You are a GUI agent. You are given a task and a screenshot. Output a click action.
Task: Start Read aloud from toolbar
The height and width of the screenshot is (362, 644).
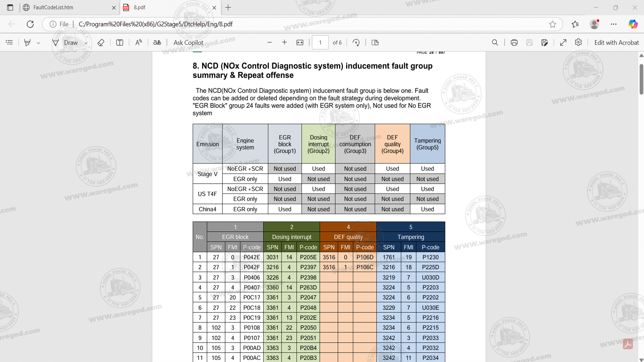[139, 43]
